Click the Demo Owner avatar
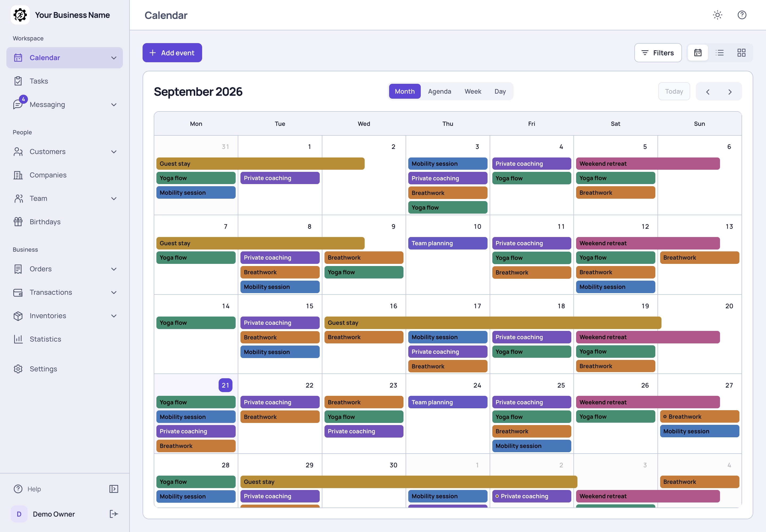This screenshot has width=766, height=532. 19,514
